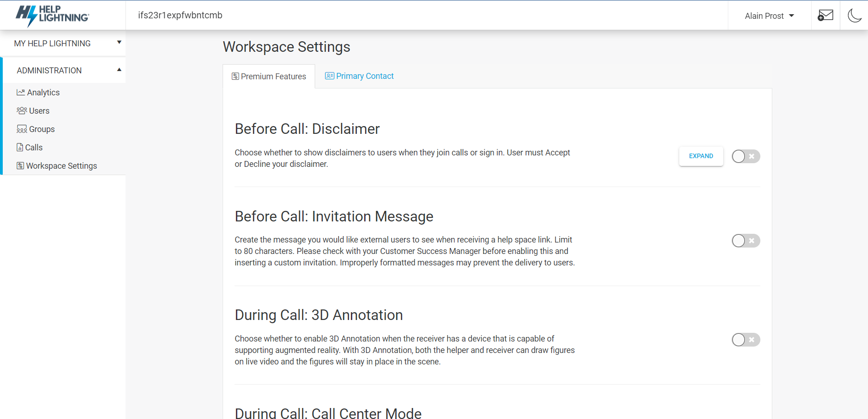Open the Users link in sidebar

(39, 111)
